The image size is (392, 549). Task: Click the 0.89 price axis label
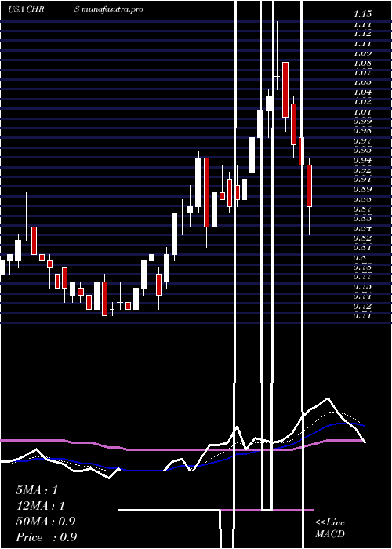(x=362, y=190)
